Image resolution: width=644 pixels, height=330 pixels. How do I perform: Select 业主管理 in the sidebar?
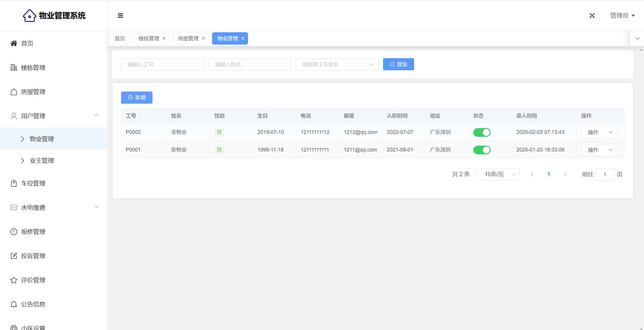pos(42,161)
